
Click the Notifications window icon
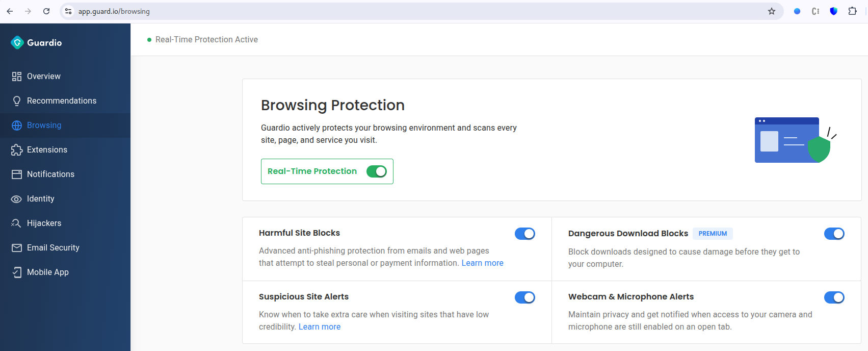[x=17, y=174]
